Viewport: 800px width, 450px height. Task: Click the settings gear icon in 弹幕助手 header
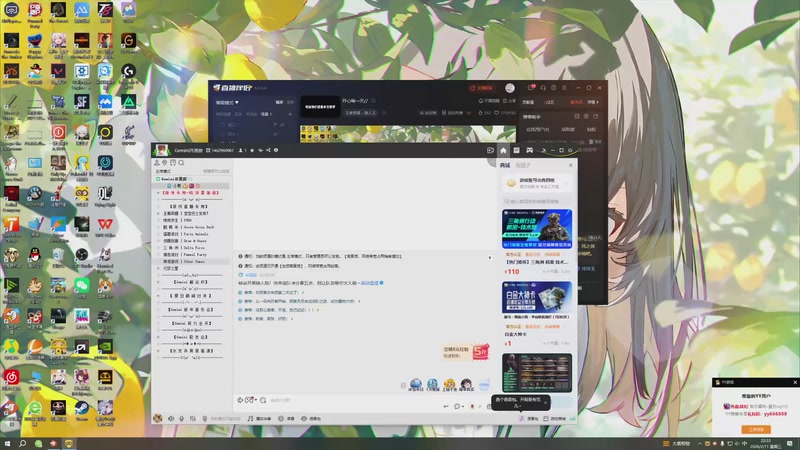(586, 116)
